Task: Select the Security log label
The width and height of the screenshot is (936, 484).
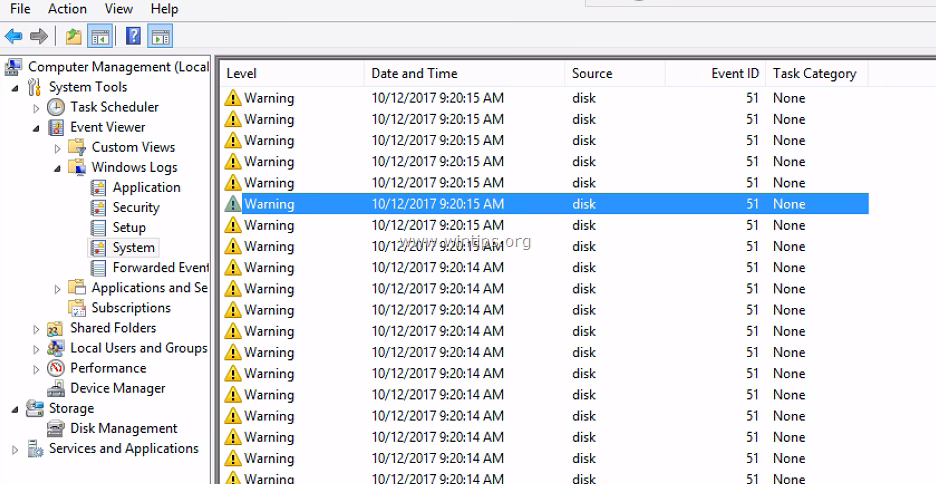Action: (x=136, y=208)
